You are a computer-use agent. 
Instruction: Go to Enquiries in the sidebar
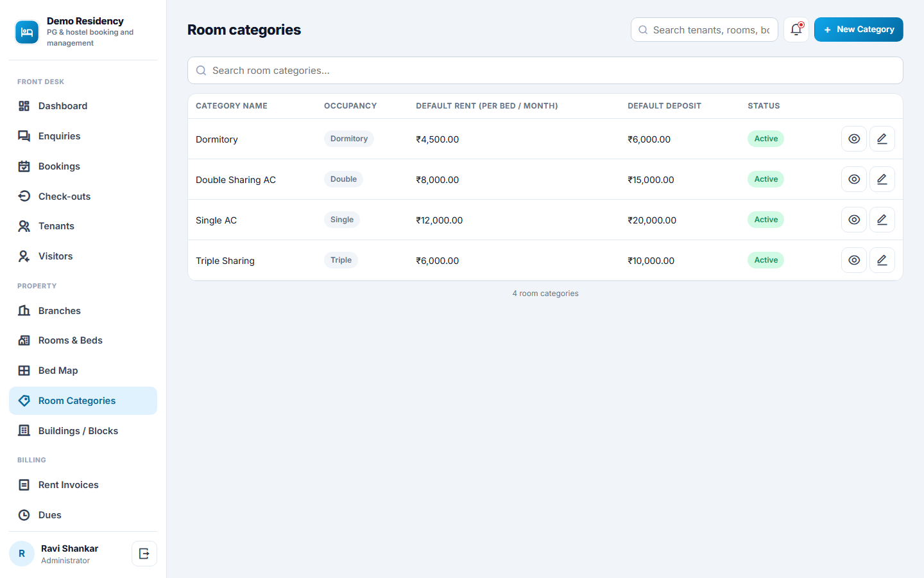pos(83,136)
